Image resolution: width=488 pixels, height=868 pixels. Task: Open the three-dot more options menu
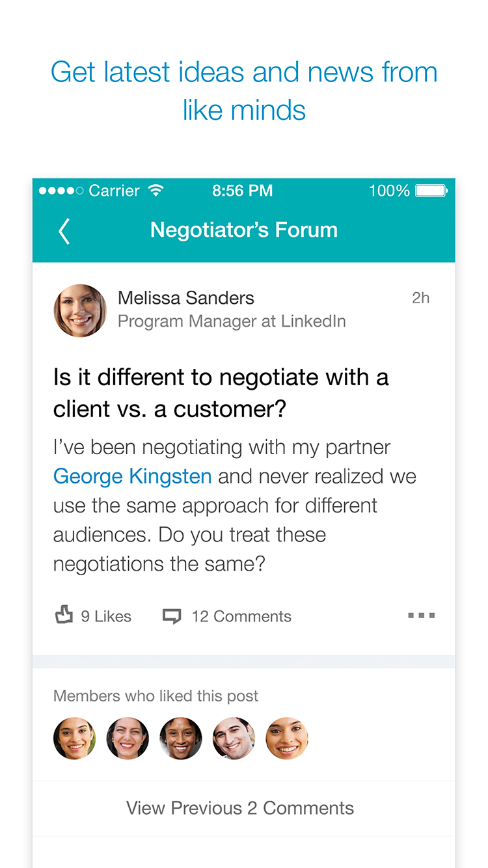click(421, 616)
